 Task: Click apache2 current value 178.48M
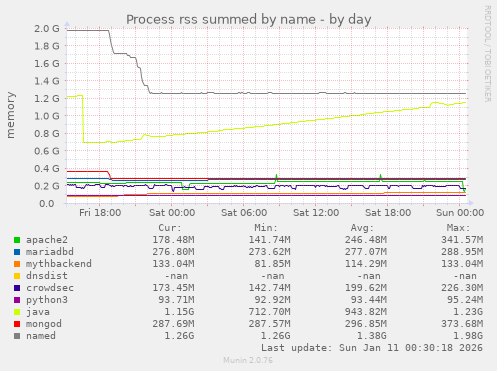pyautogui.click(x=173, y=240)
